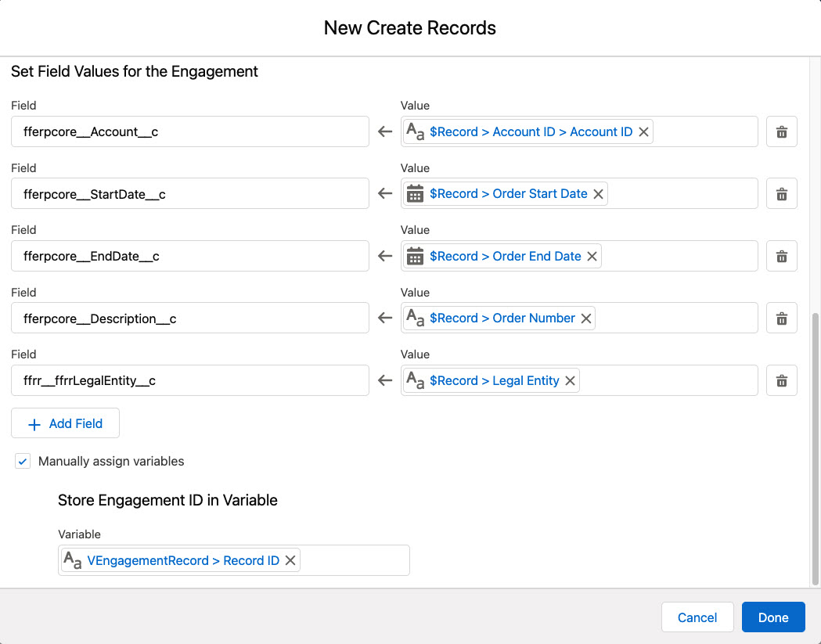This screenshot has width=821, height=644.
Task: Remove VEngagementRecord Record ID variable
Action: [290, 560]
